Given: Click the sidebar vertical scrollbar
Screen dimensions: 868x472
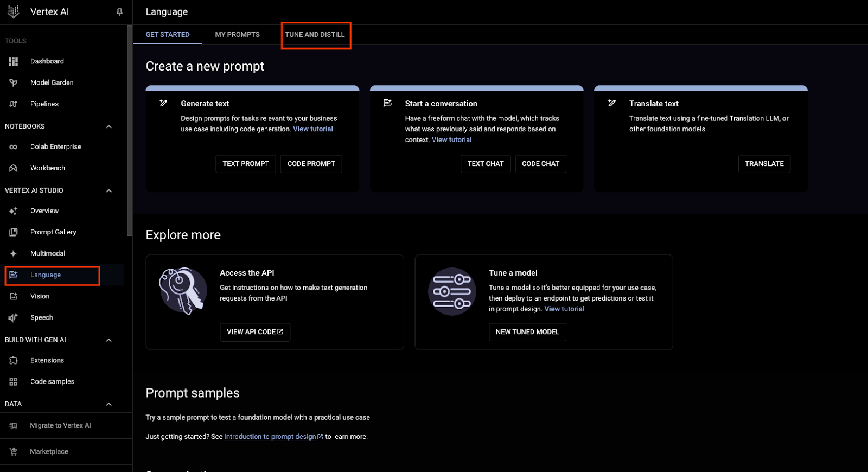Looking at the screenshot, I should pos(129,131).
